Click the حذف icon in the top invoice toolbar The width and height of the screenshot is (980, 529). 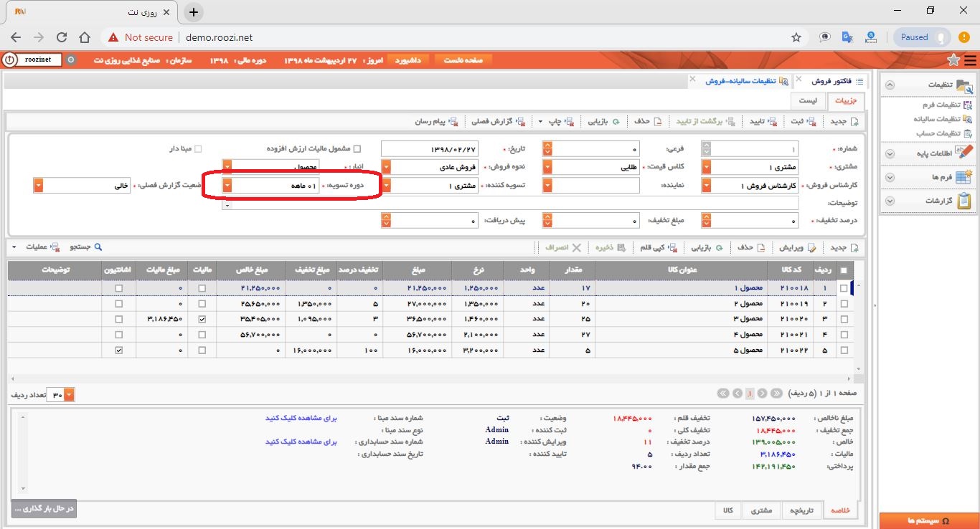click(656, 121)
